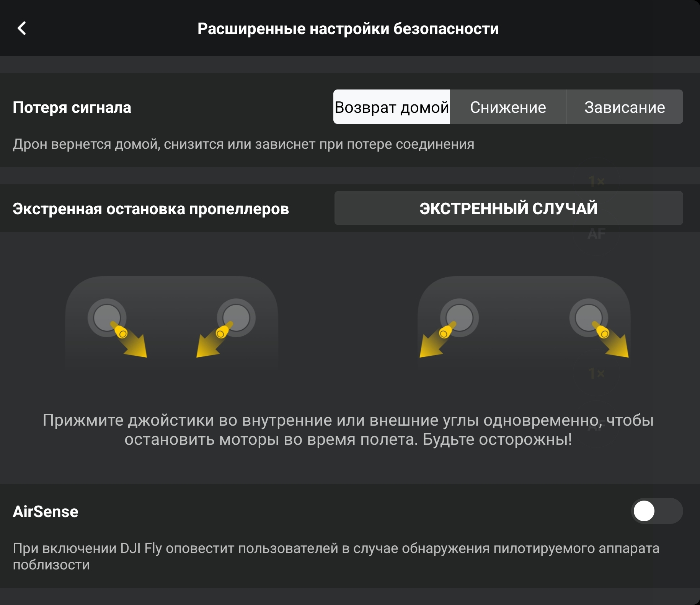Screen dimensions: 700x605
Task: Click the AirSense label
Action: [46, 512]
